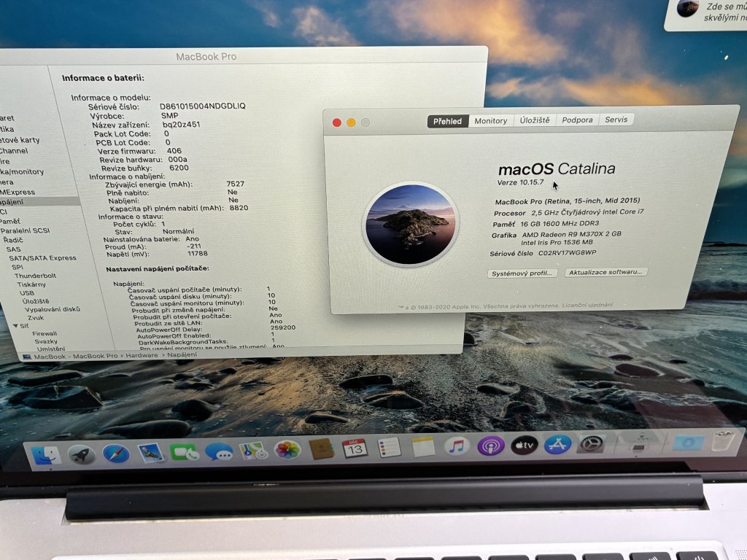This screenshot has height=560, width=747.
Task: Open the Úložiště tab in About This Mac
Action: tap(535, 120)
